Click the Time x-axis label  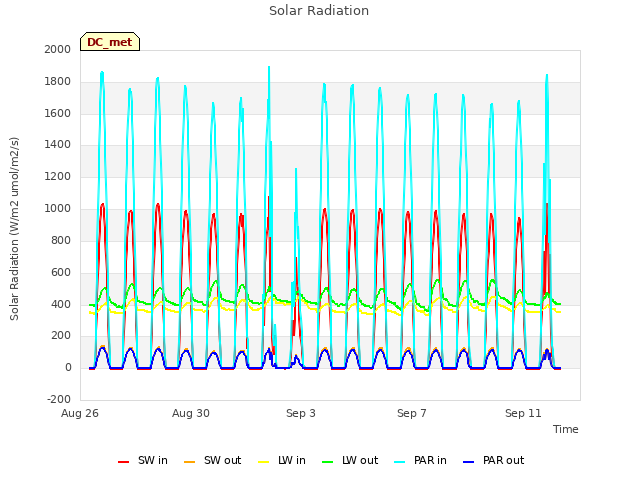(x=566, y=429)
